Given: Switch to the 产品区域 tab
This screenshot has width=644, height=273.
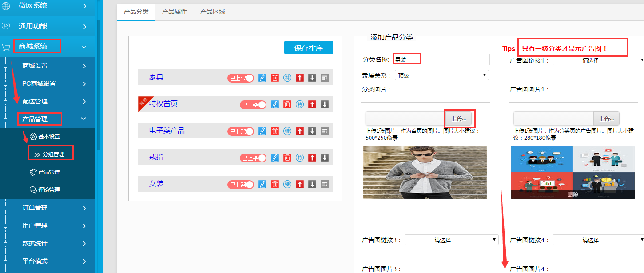Looking at the screenshot, I should (x=213, y=12).
